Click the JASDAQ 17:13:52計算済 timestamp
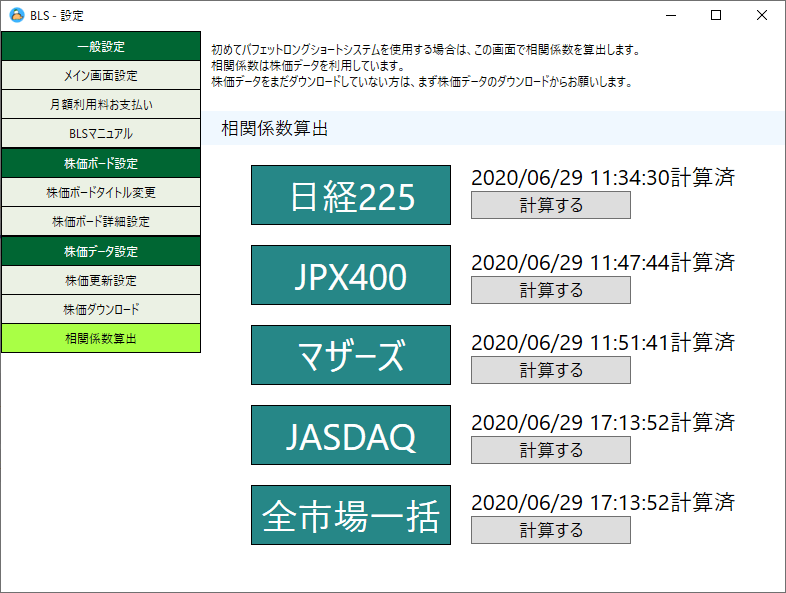 pos(603,423)
